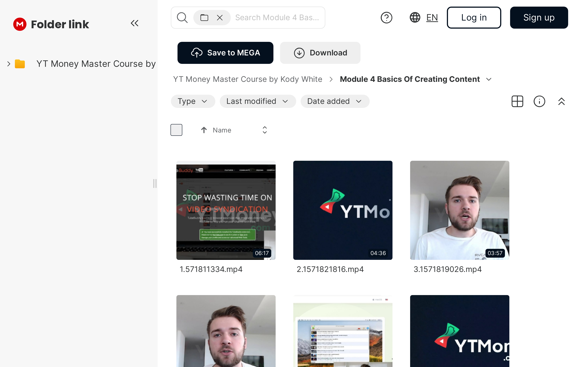This screenshot has height=367, width=588.
Task: Open Module 4 breadcrumb dropdown chevron
Action: [x=489, y=79]
